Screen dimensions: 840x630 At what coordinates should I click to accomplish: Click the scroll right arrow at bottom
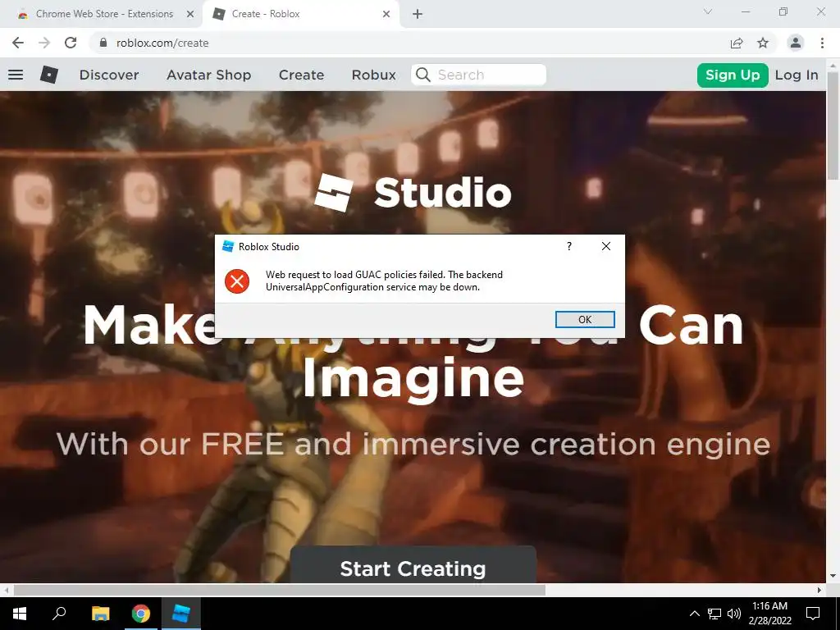click(819, 590)
